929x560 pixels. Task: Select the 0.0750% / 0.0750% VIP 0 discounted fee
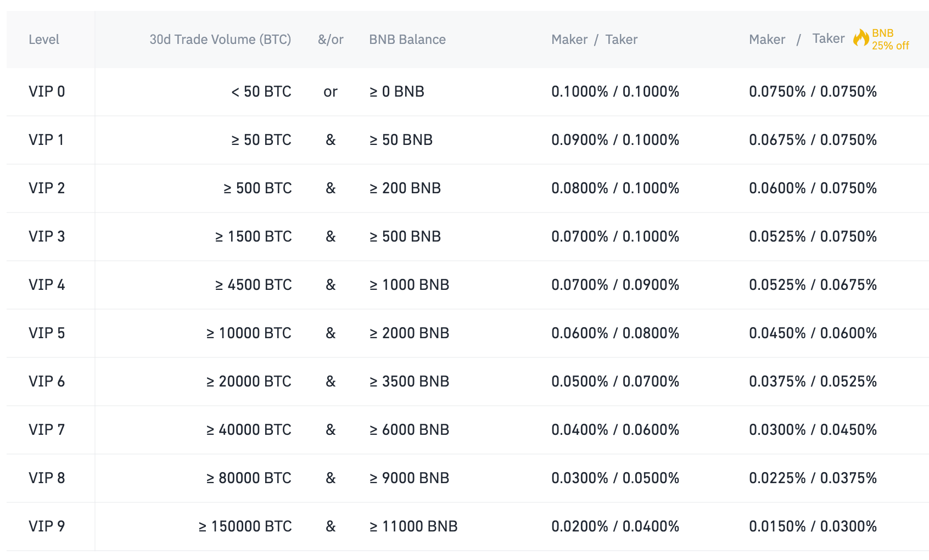(813, 92)
